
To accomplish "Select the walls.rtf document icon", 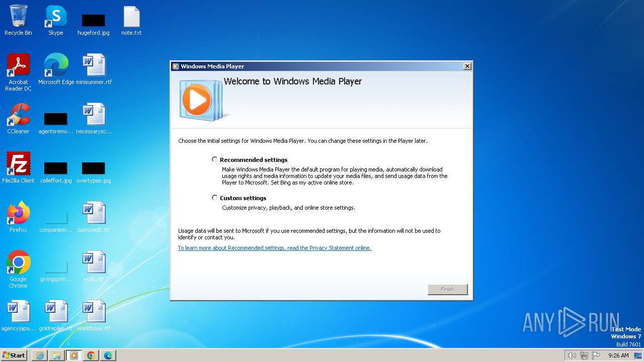I will tap(94, 266).
